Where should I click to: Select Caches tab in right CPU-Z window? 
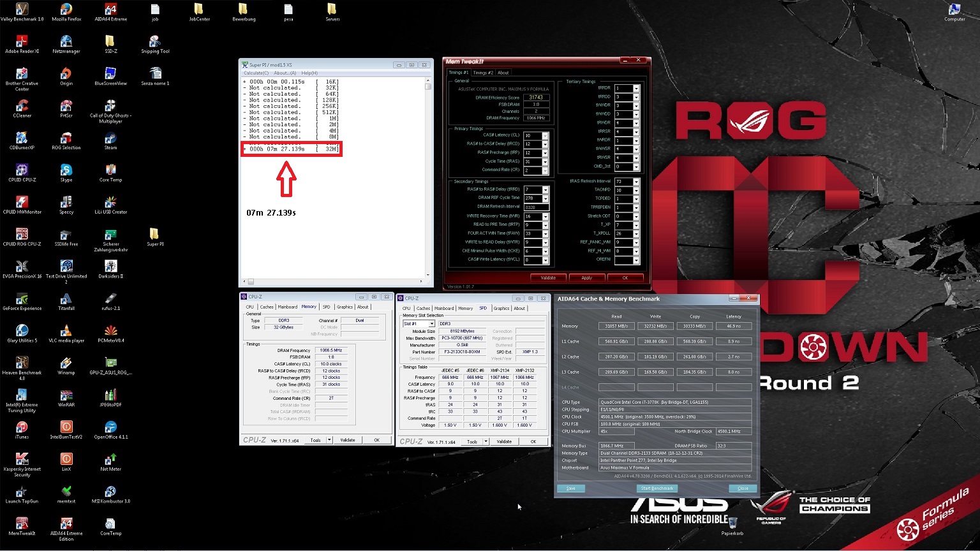tap(424, 308)
